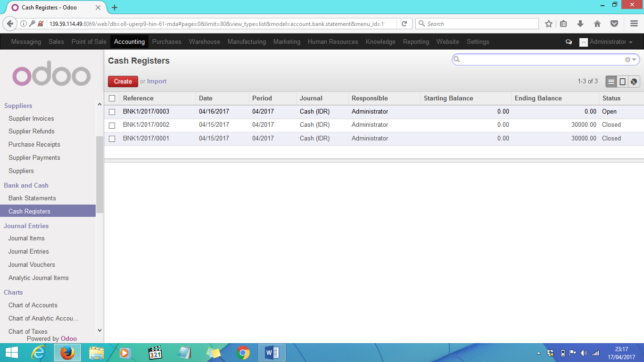Click the volume icon in system tray

(584, 353)
